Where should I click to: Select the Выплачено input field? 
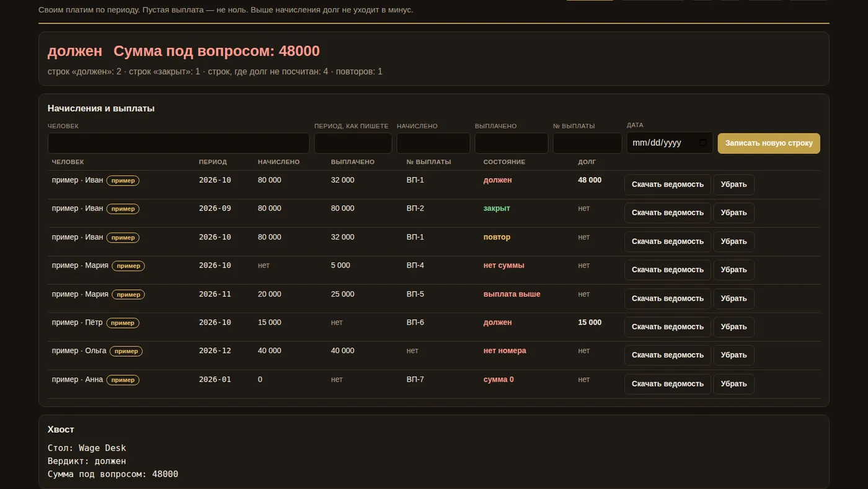click(511, 143)
